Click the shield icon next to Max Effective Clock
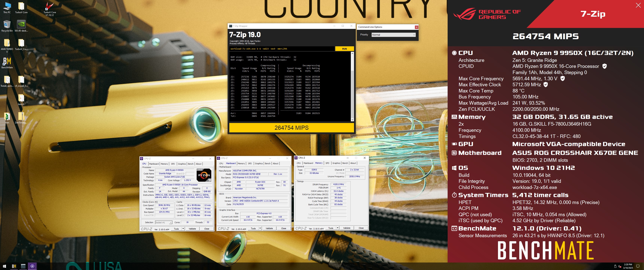Image resolution: width=644 pixels, height=270 pixels. [546, 85]
